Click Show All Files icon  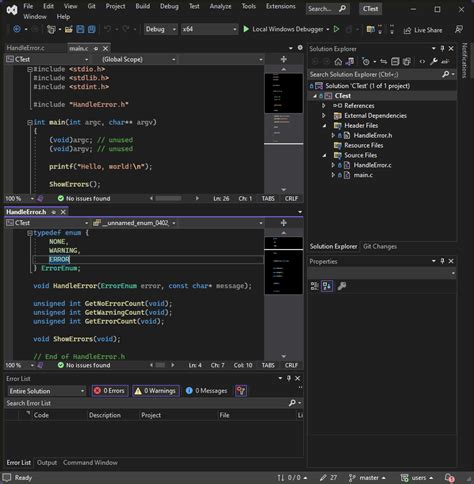[x=407, y=62]
